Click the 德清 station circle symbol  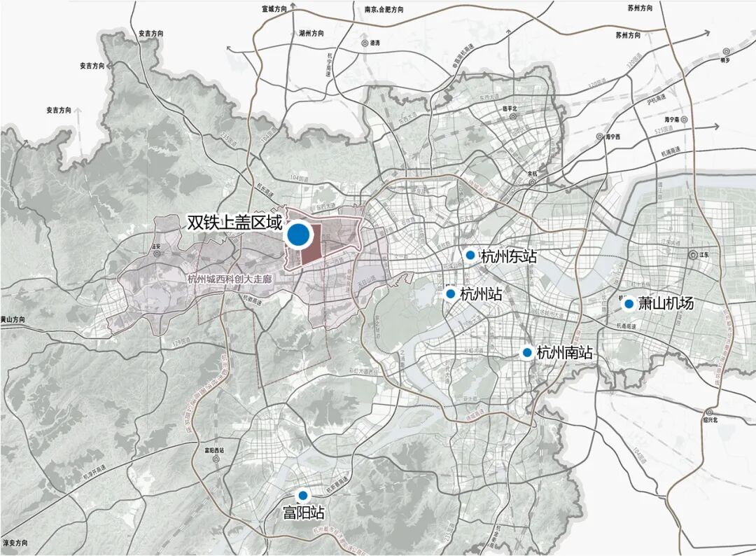(x=365, y=43)
